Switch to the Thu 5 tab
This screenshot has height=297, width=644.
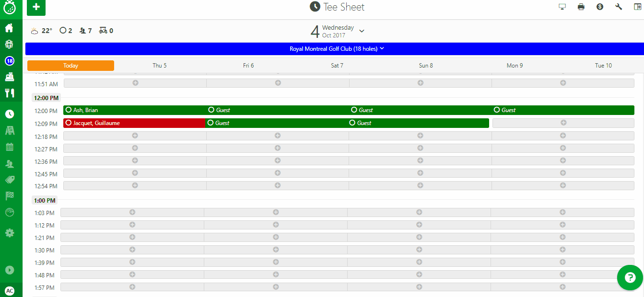coord(160,66)
